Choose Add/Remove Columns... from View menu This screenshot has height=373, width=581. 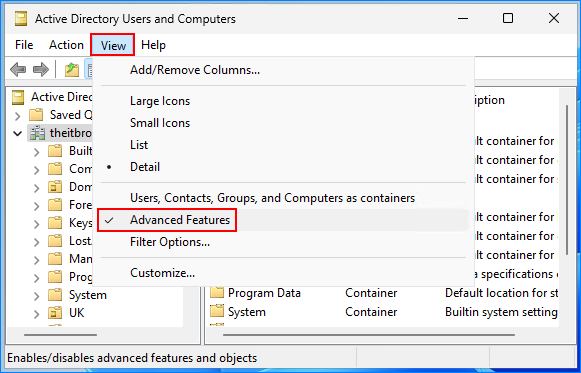pyautogui.click(x=195, y=70)
